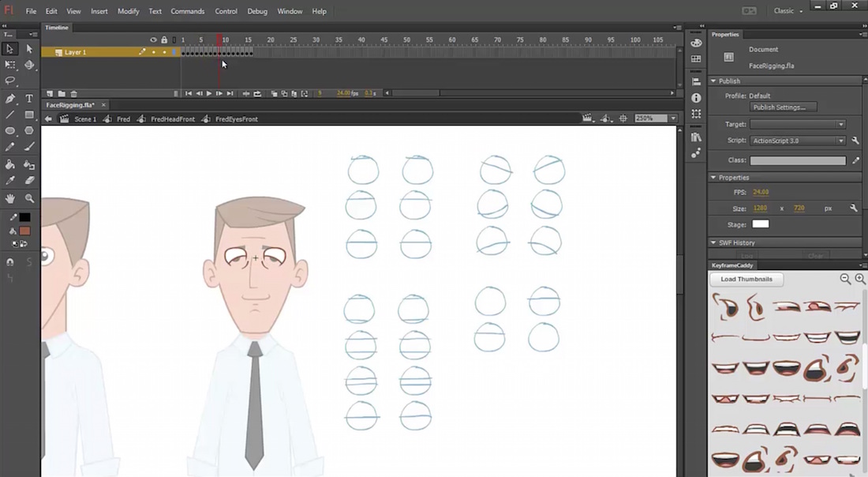The width and height of the screenshot is (868, 477).
Task: Open the Library panel icon
Action: click(x=696, y=137)
